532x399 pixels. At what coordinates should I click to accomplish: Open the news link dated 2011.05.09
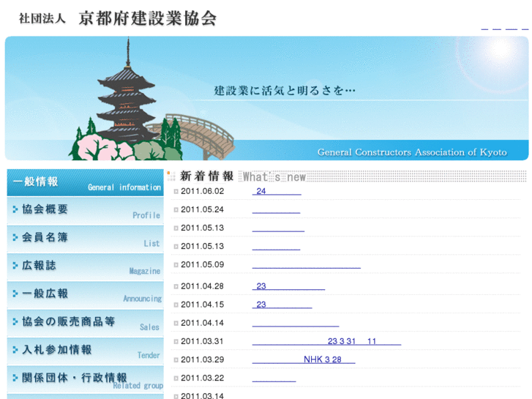[306, 264]
